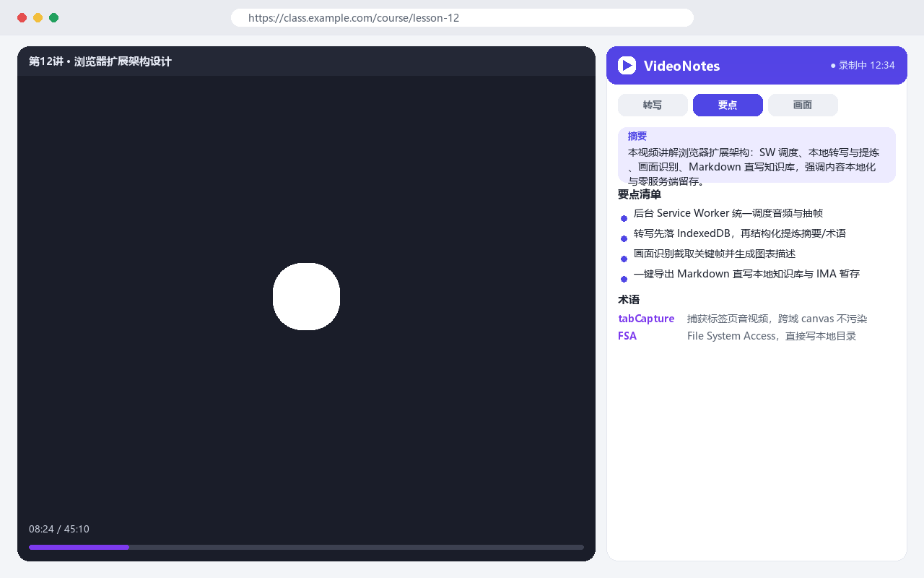Viewport: 924px width, 578px height.
Task: Click the video progress bar
Action: pyautogui.click(x=306, y=547)
